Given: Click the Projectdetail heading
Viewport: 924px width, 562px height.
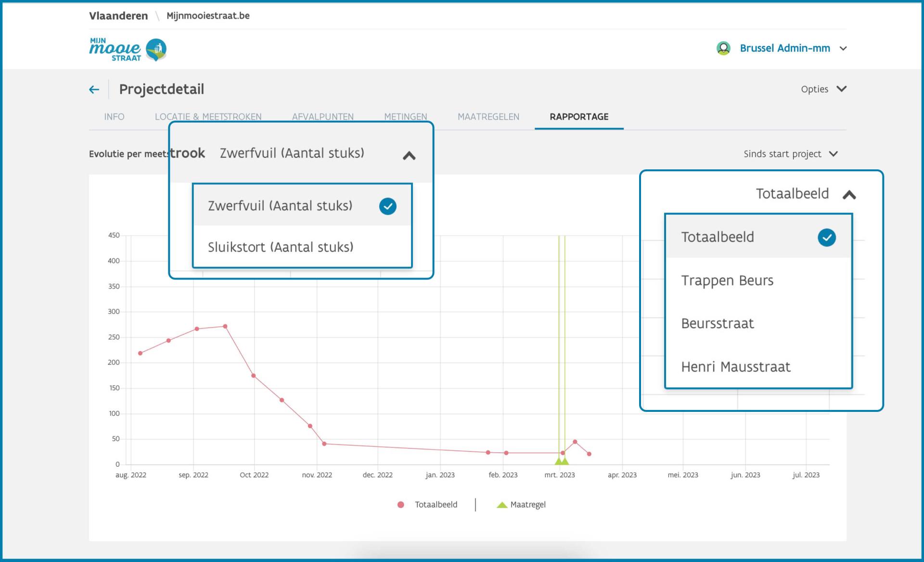Looking at the screenshot, I should point(162,89).
